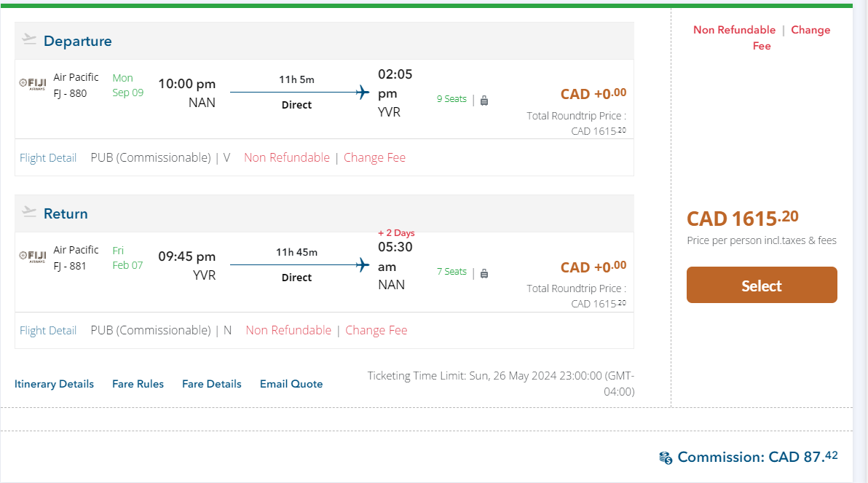Click the Fiji Airways logo for flight FJ-881
The height and width of the screenshot is (483, 868).
coord(32,256)
